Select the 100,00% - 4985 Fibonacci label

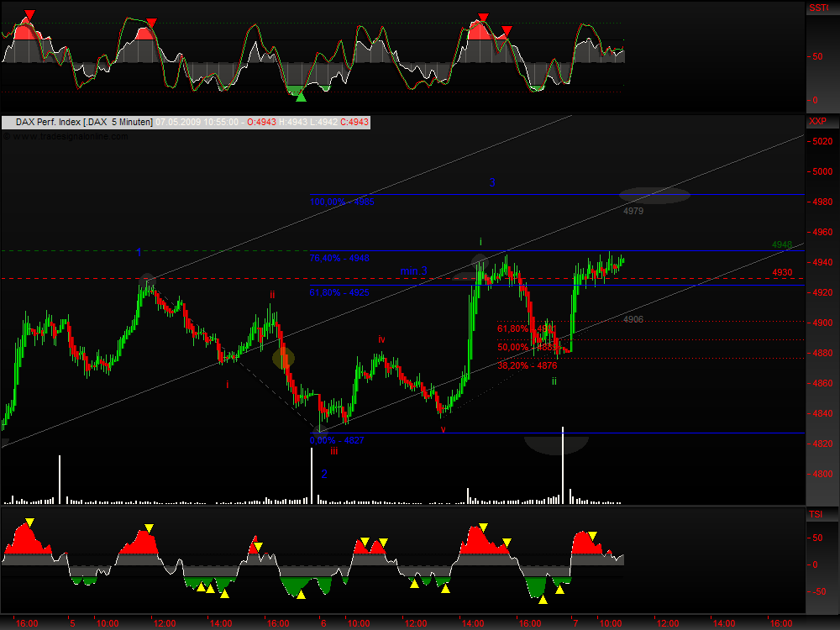click(342, 202)
